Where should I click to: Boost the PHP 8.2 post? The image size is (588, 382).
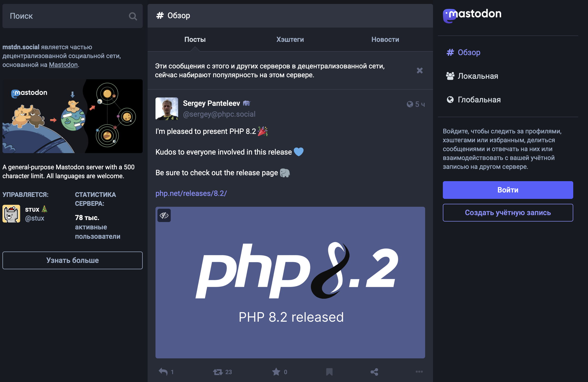point(218,372)
